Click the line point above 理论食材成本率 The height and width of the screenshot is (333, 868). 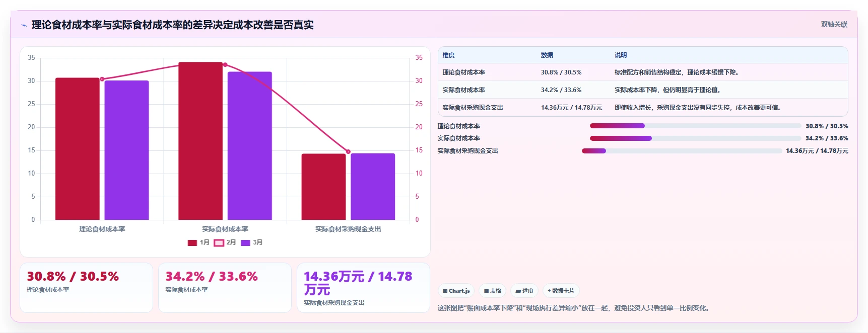click(x=102, y=79)
